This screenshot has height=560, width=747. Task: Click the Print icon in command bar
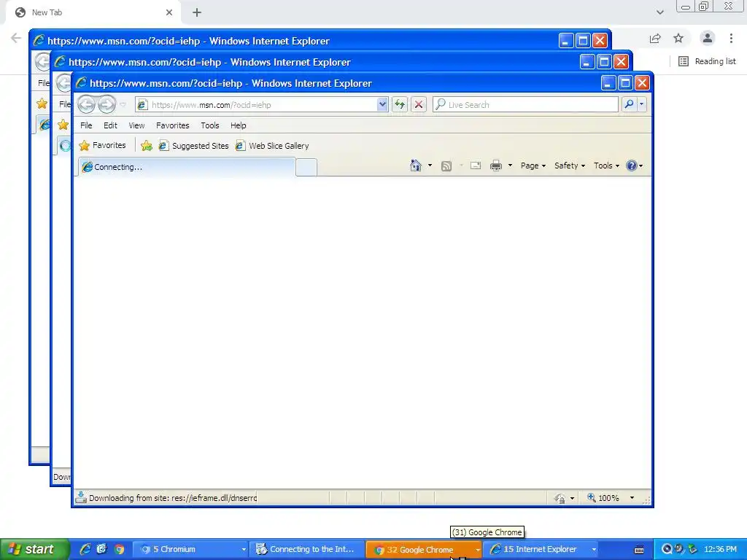click(x=496, y=166)
